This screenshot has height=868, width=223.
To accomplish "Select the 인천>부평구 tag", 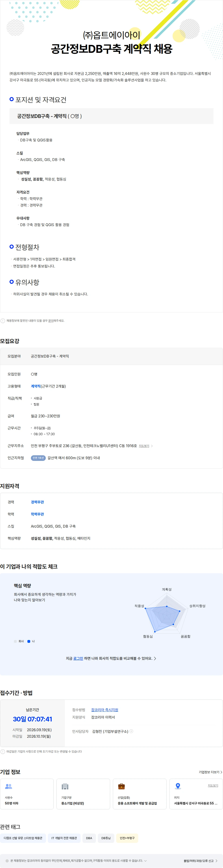I will pyautogui.click(x=127, y=838).
